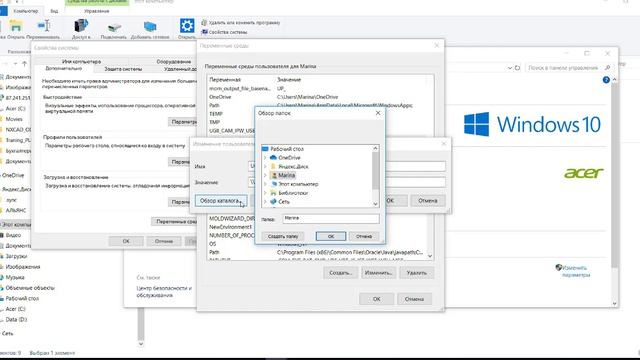The width and height of the screenshot is (640, 360).
Task: Click Удалить или изменить программу in ribbon
Action: [x=244, y=23]
